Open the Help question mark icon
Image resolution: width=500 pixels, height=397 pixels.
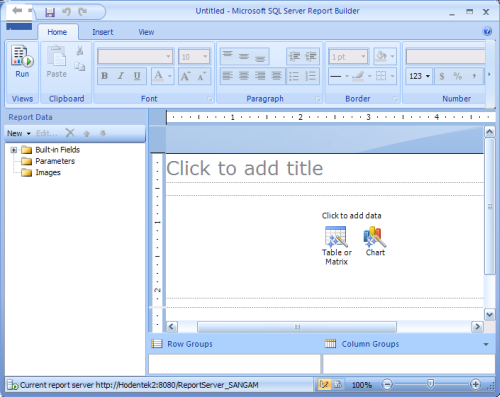click(x=487, y=31)
